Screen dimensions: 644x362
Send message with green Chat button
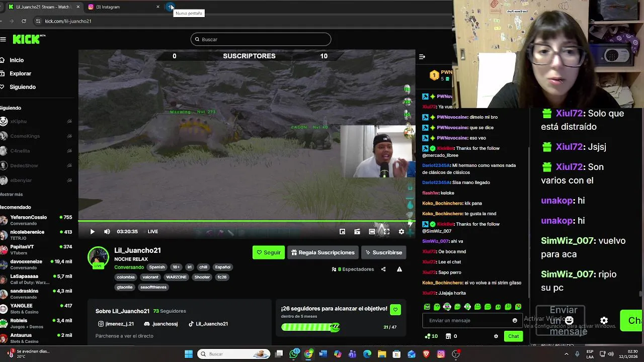513,336
